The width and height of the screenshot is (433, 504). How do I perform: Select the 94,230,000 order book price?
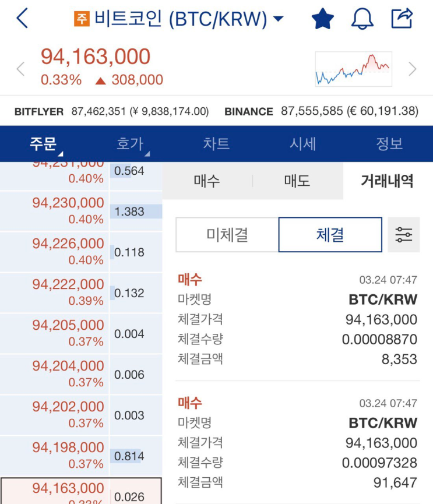pyautogui.click(x=68, y=204)
